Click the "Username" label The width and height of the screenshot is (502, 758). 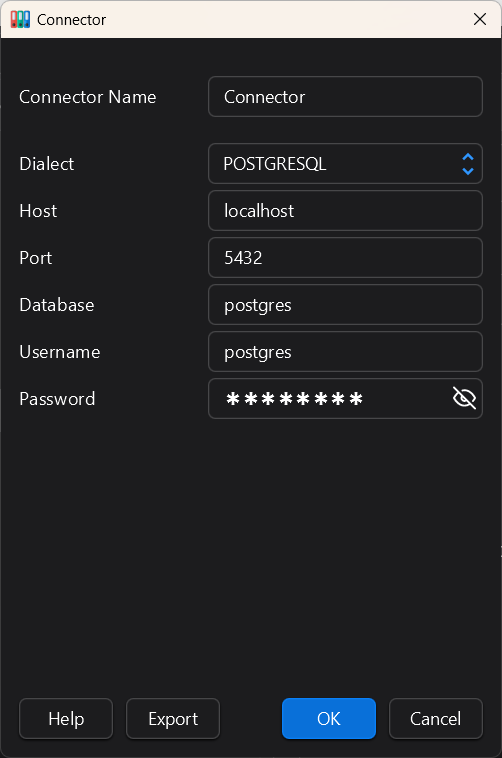click(60, 351)
